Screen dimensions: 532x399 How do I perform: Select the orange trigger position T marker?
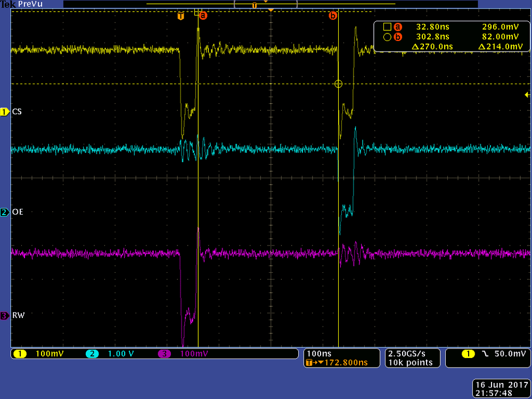[181, 16]
